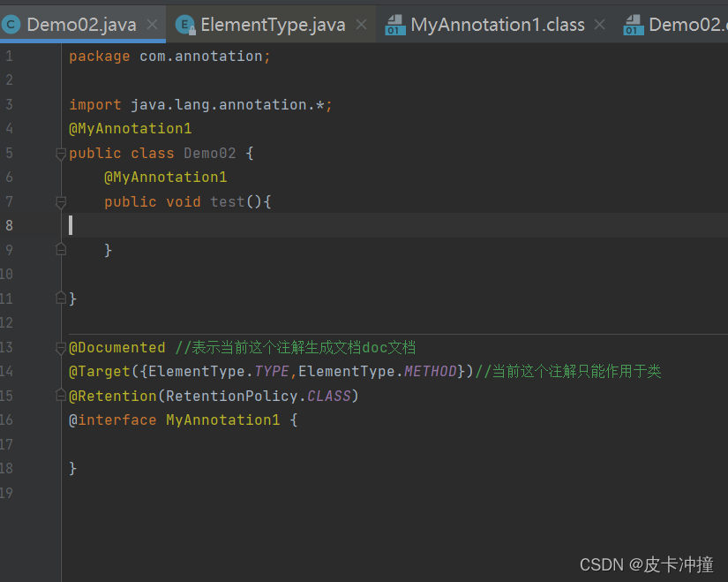Click the enum icon on ElementType.java tab
The height and width of the screenshot is (582, 728).
[x=185, y=25]
